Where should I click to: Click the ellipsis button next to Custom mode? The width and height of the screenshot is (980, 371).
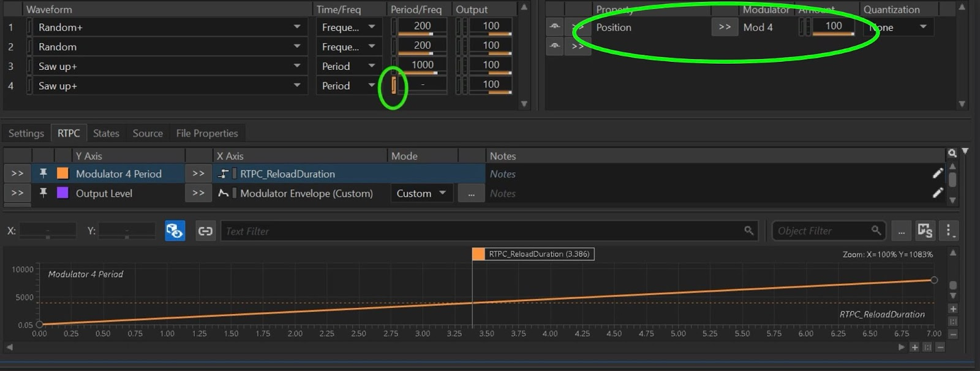tap(470, 193)
